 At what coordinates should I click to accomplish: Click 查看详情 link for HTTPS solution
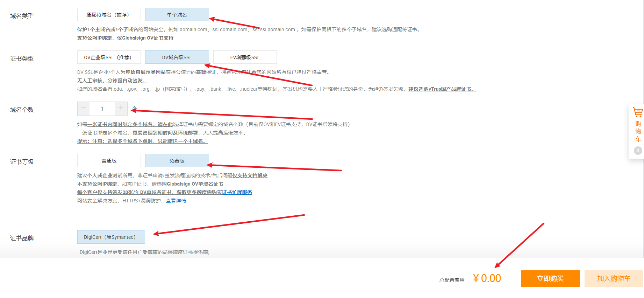tap(176, 201)
